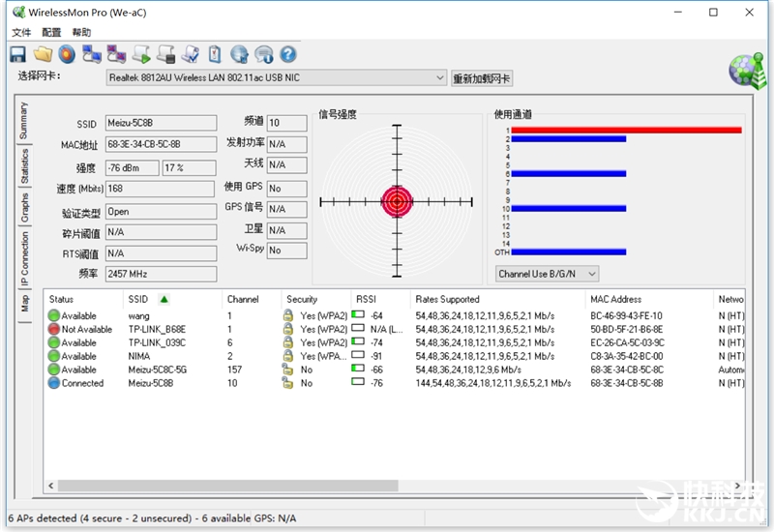Image resolution: width=774 pixels, height=532 pixels.
Task: Click the strength percent field 17 %
Action: pyautogui.click(x=189, y=167)
